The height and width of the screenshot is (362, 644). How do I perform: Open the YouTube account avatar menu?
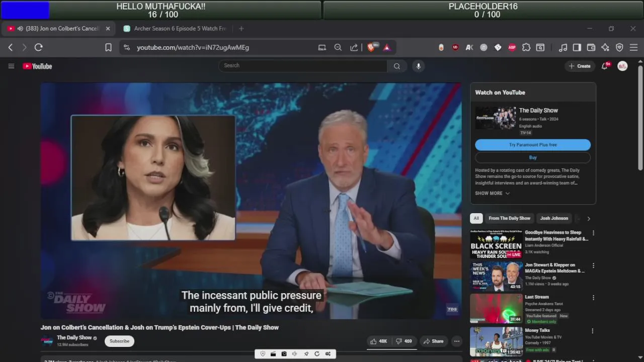pyautogui.click(x=622, y=66)
